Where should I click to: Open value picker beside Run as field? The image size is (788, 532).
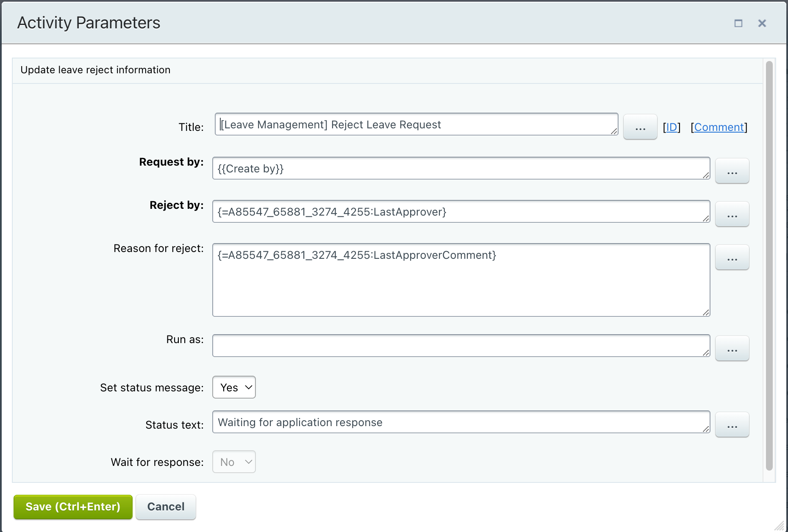coord(732,349)
